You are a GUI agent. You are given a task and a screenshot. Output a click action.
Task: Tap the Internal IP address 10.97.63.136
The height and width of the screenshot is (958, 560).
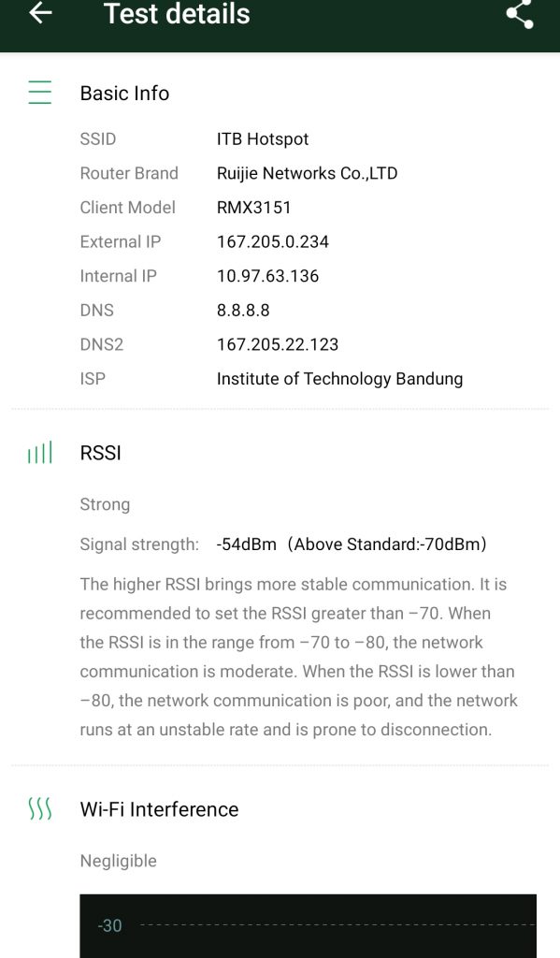(268, 276)
